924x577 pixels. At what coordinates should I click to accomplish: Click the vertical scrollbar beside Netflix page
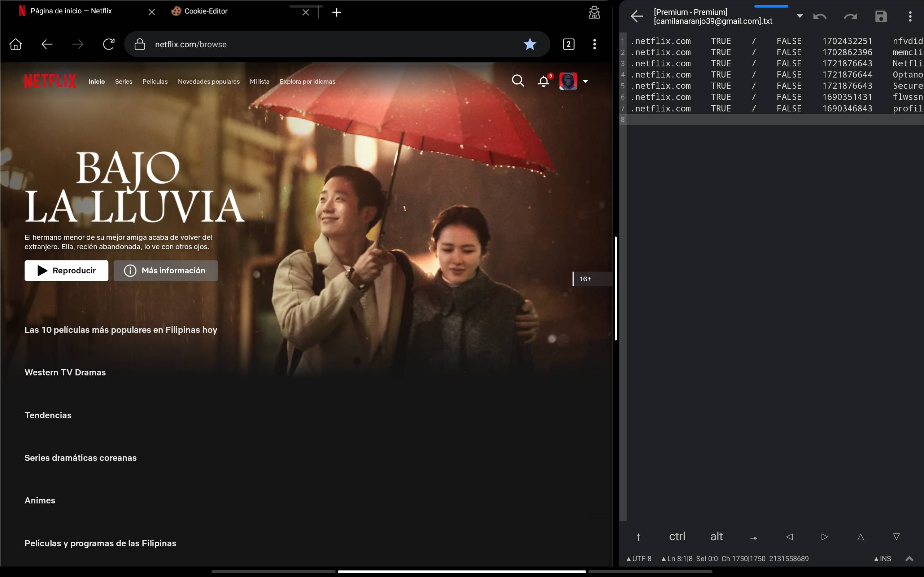pos(615,288)
